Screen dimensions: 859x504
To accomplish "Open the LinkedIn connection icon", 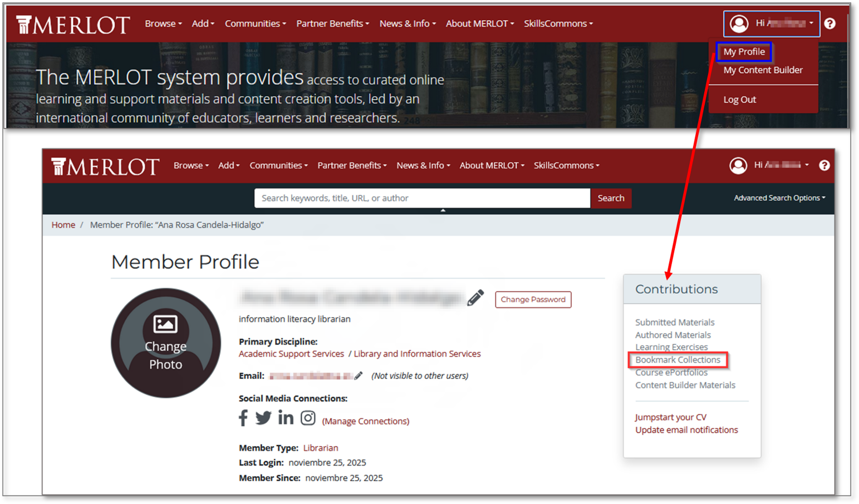I will [x=286, y=418].
